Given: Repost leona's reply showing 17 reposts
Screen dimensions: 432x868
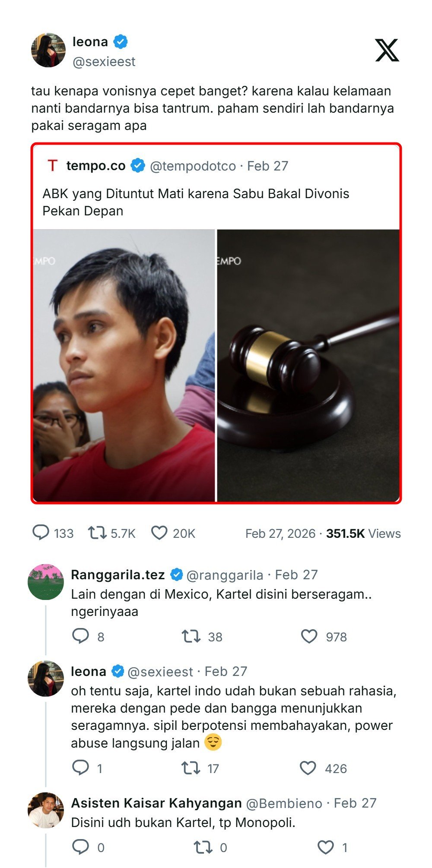Looking at the screenshot, I should 191,768.
